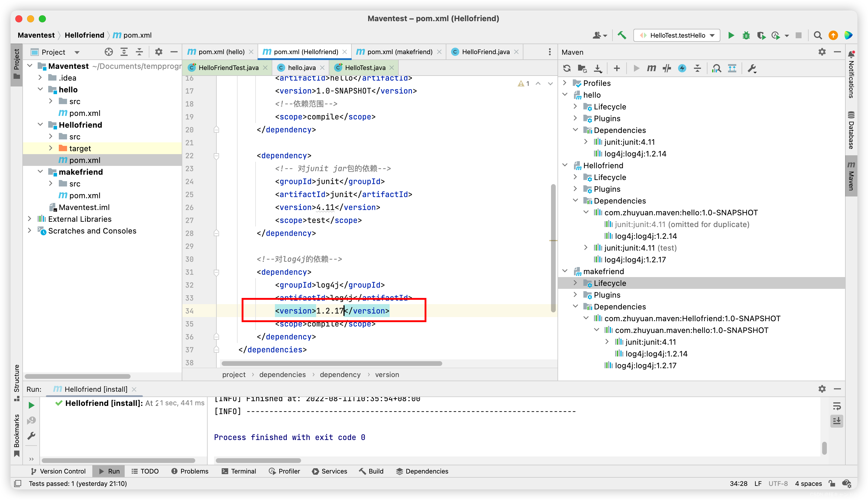Toggle scroll to end in Run console
Viewport: 868px width, 500px height.
point(837,421)
